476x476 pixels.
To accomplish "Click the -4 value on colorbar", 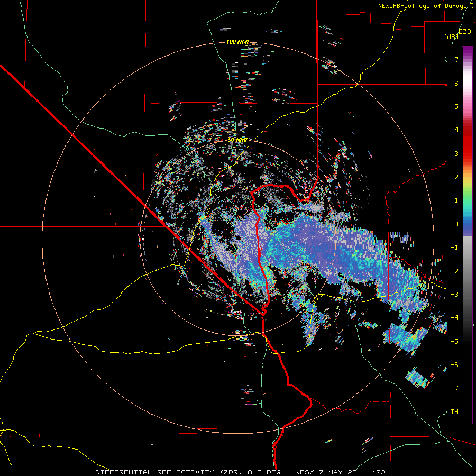I will pyautogui.click(x=454, y=318).
